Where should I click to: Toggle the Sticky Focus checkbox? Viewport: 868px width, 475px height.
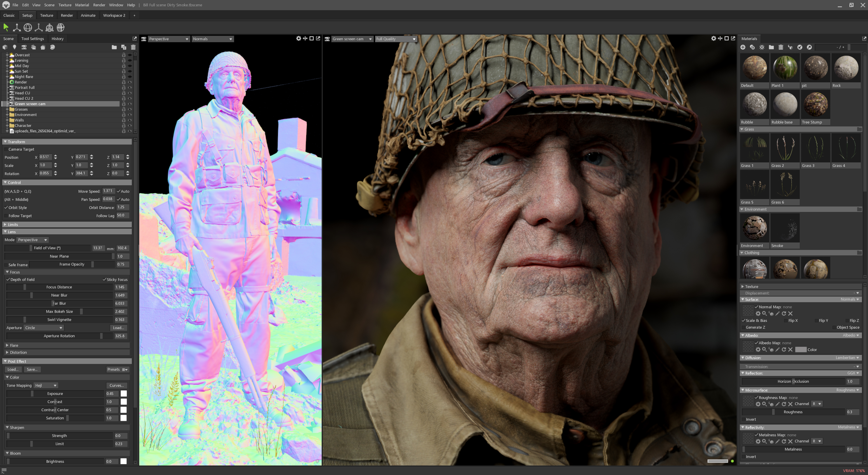tap(104, 280)
